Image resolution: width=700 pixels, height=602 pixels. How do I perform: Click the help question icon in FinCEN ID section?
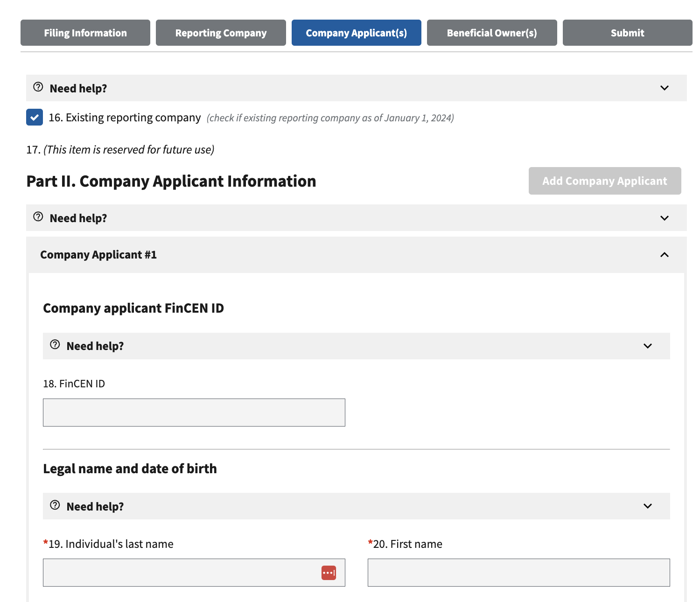tap(55, 345)
